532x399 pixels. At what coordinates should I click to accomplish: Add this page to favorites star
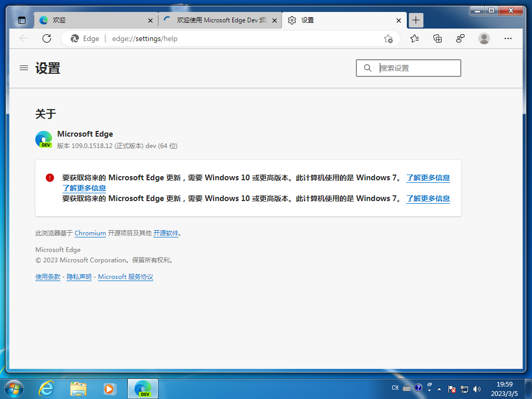pos(388,38)
